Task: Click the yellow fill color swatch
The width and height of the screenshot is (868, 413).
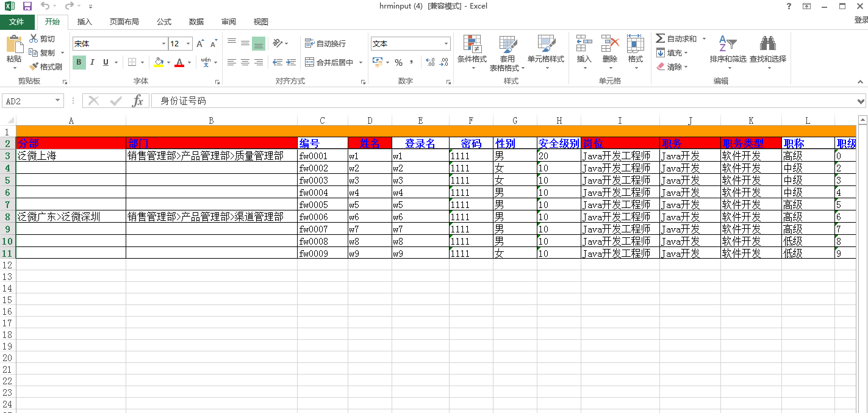Action: pyautogui.click(x=159, y=62)
